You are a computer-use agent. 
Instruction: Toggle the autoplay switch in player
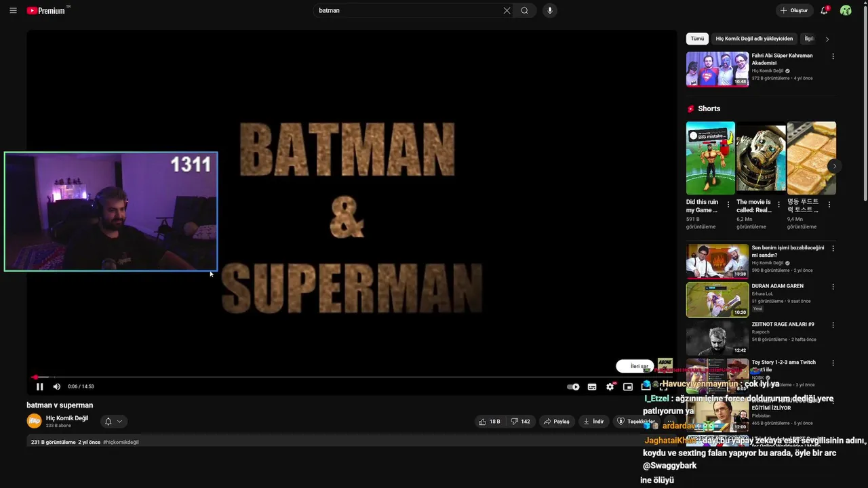[x=574, y=386]
